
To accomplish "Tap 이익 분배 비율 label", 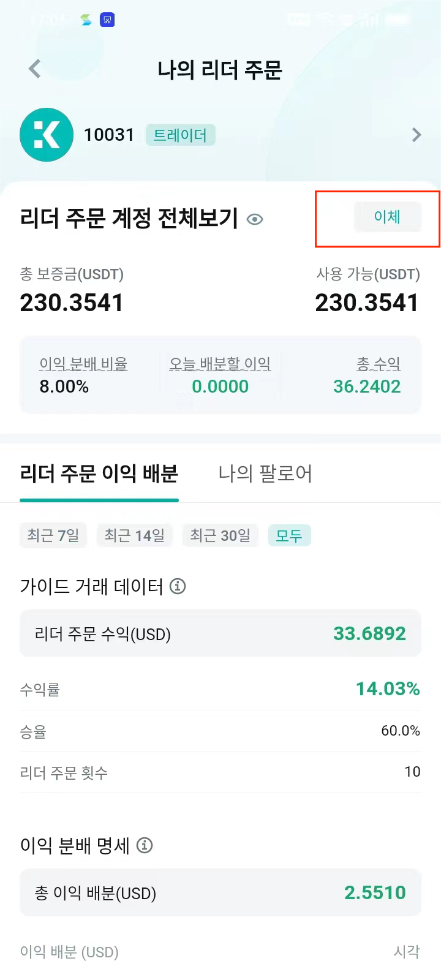I will [83, 364].
